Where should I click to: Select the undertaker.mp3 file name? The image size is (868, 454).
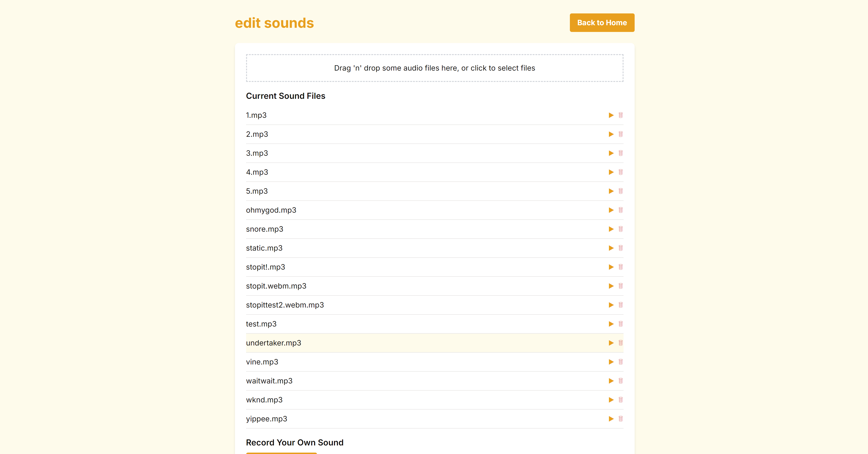tap(274, 343)
